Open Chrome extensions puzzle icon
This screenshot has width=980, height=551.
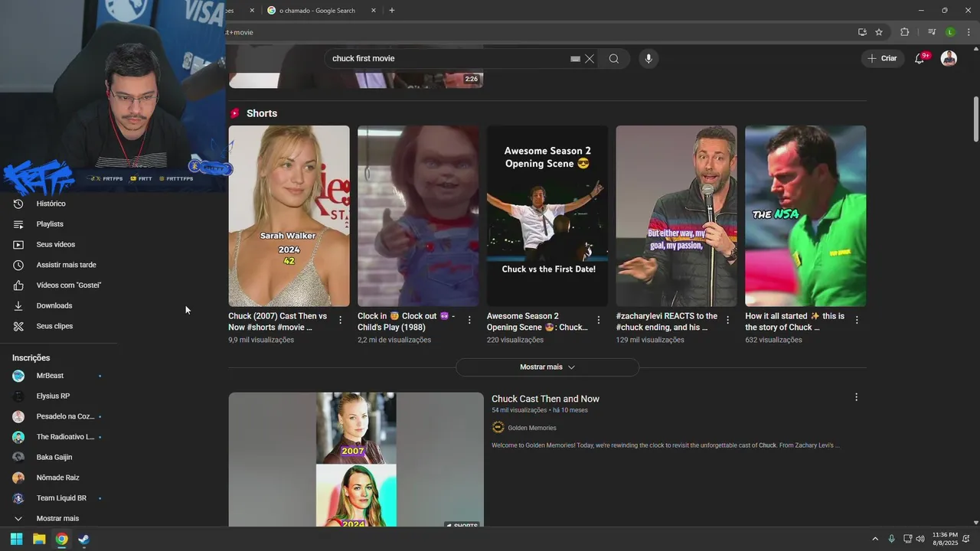pyautogui.click(x=904, y=32)
